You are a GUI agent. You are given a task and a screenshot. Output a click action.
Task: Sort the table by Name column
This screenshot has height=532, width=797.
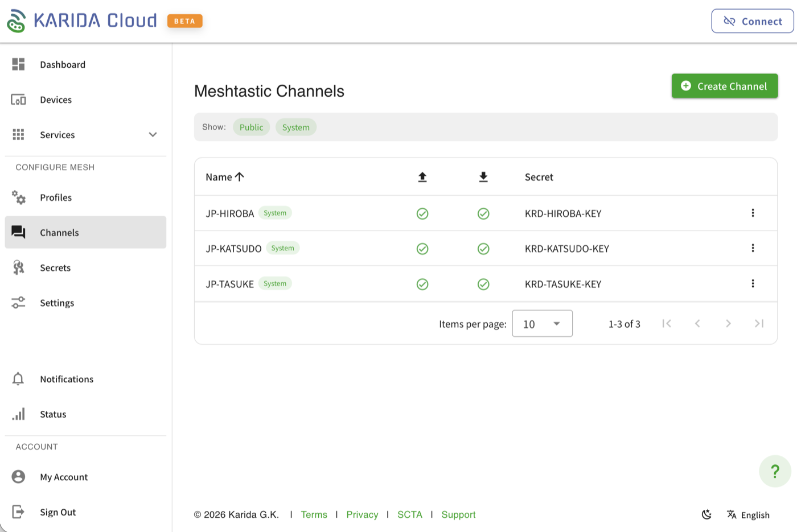pos(224,177)
